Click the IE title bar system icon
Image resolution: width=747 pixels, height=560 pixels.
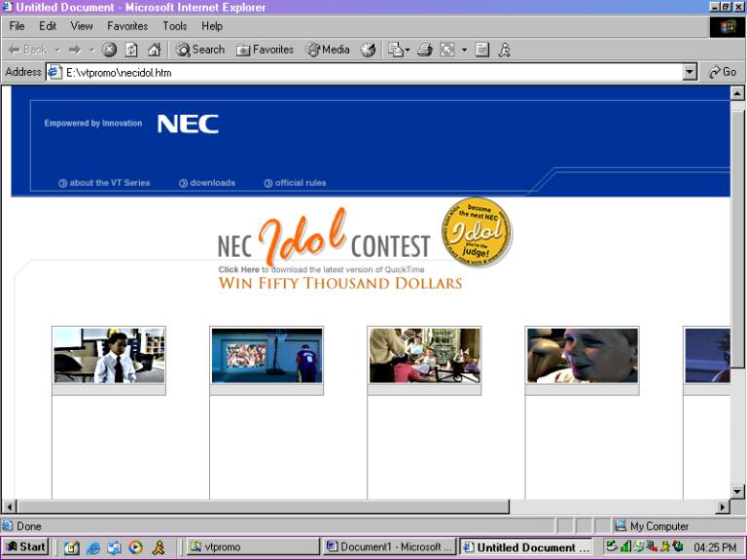point(7,7)
